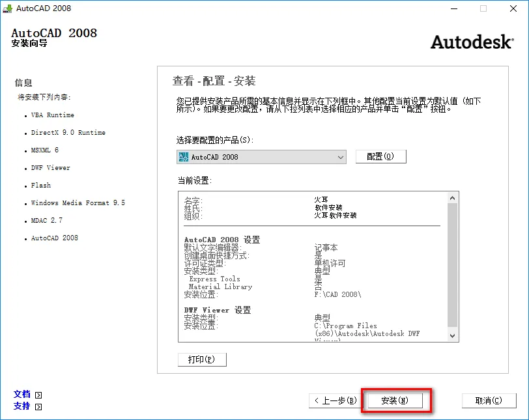Image resolution: width=529 pixels, height=420 pixels.
Task: Select Flash list entry
Action: (x=41, y=185)
